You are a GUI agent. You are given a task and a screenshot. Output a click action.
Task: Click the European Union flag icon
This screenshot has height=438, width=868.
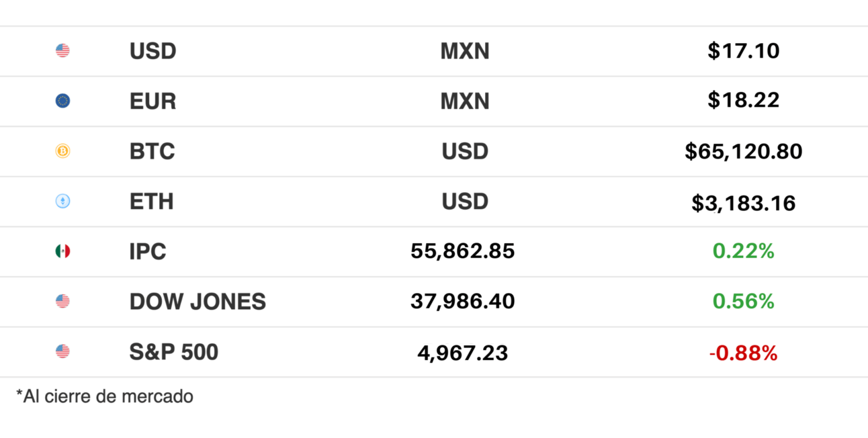tap(62, 101)
